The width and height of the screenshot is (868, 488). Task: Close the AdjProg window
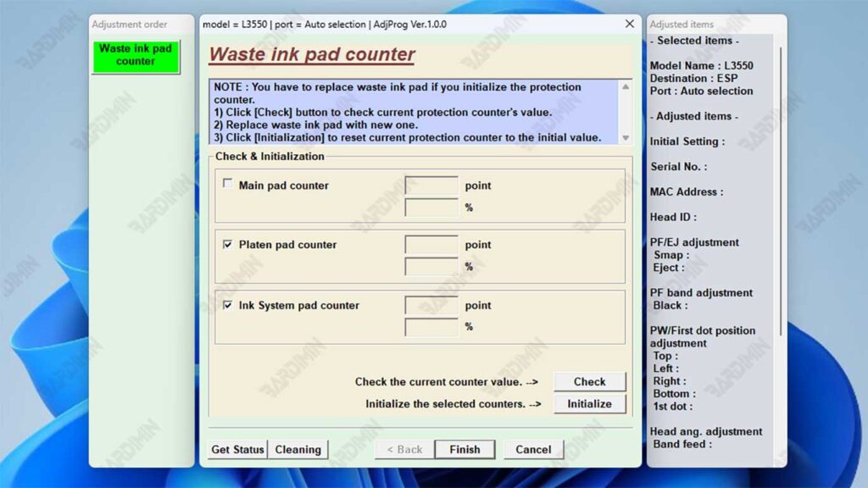tap(630, 24)
